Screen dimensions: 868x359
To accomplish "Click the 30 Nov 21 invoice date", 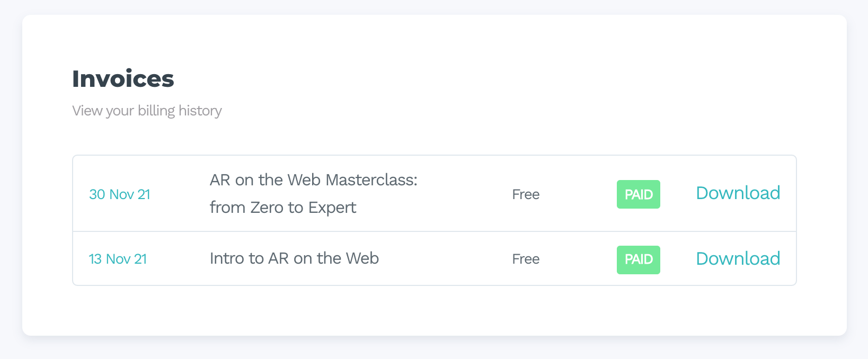I will pos(120,194).
